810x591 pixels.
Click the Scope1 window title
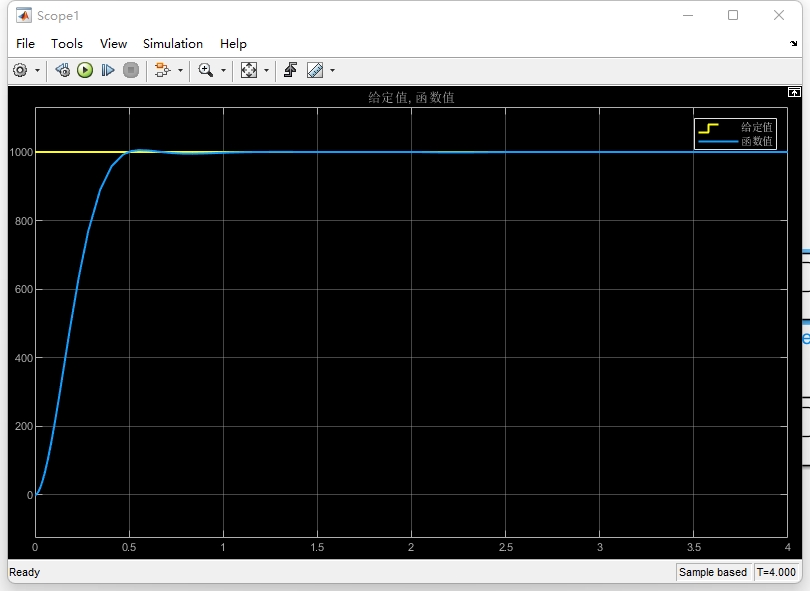58,16
